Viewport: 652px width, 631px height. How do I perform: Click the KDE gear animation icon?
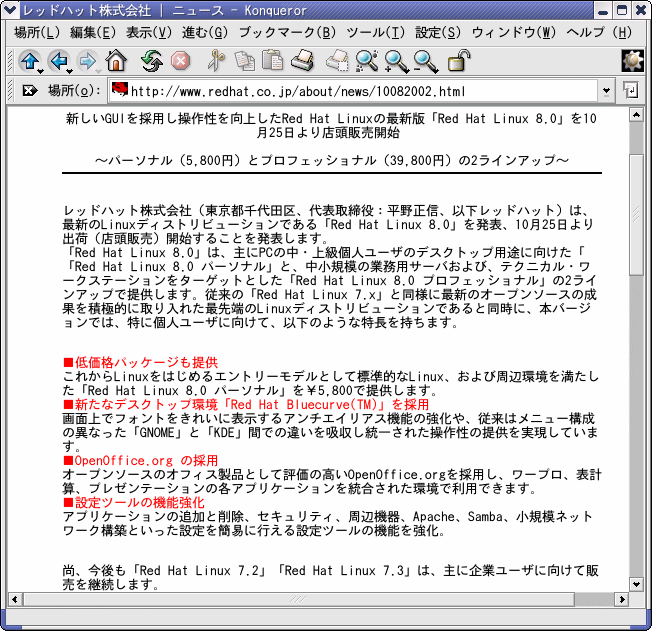632,61
